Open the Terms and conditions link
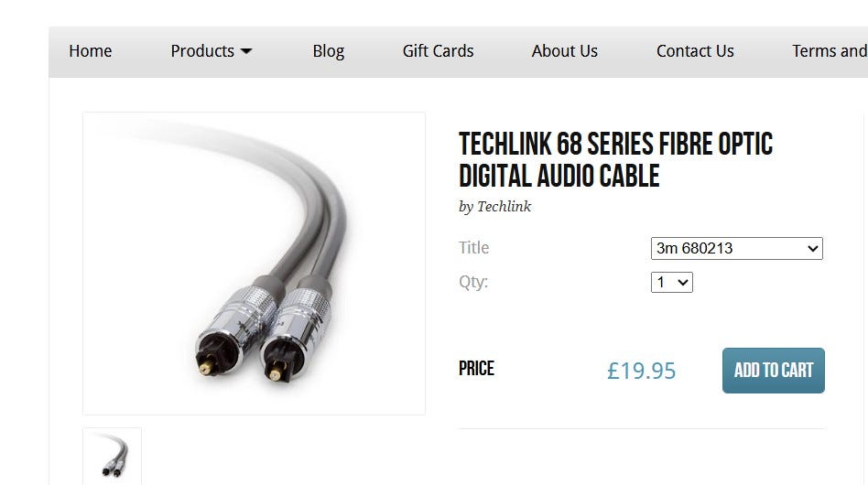Image resolution: width=868 pixels, height=485 pixels. (830, 51)
